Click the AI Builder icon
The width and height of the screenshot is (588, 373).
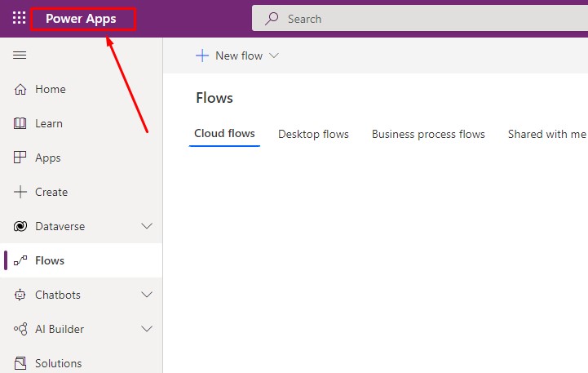(20, 329)
